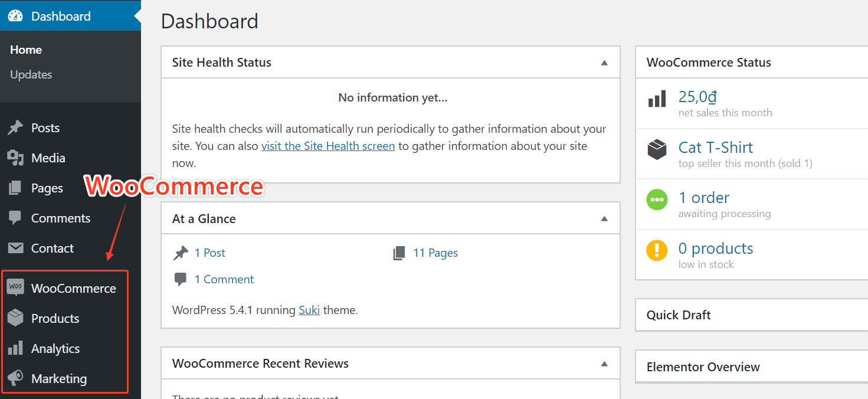Click the Site Health Status panel title
The image size is (868, 399).
pyautogui.click(x=222, y=63)
